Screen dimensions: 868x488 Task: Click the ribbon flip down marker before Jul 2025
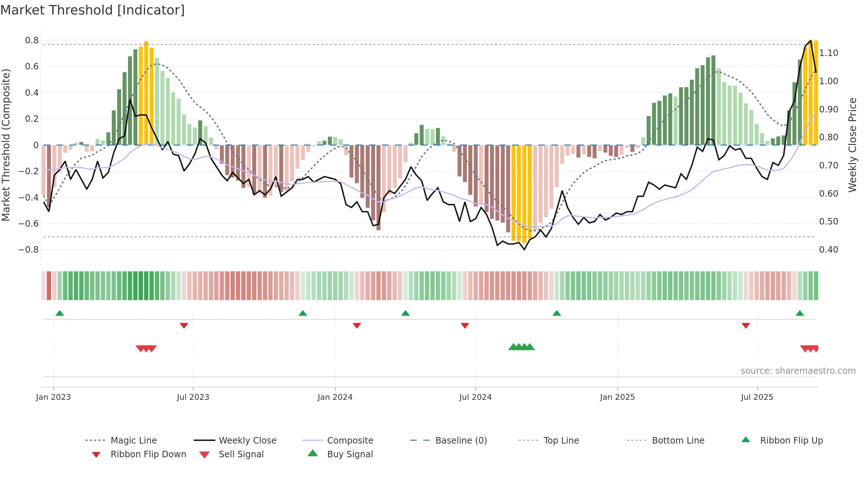[x=745, y=326]
